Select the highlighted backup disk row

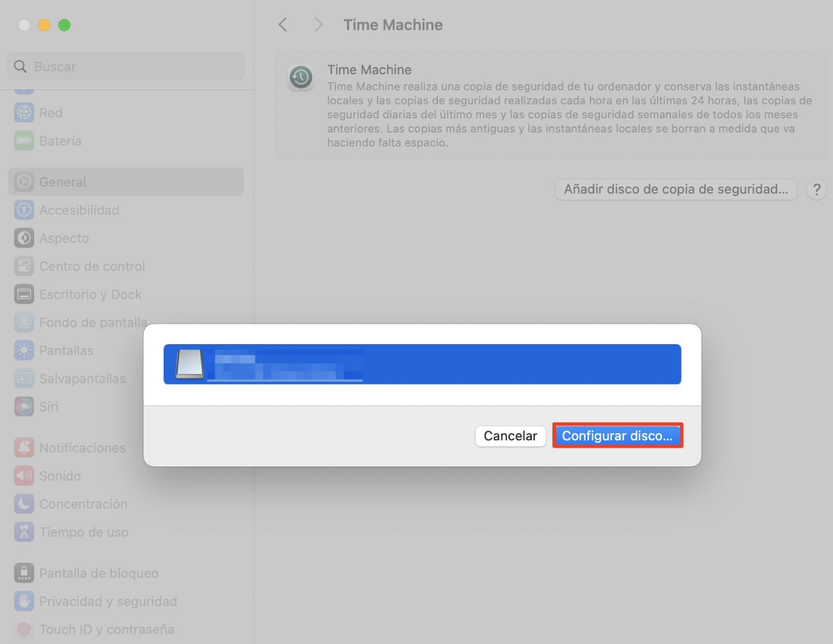422,364
